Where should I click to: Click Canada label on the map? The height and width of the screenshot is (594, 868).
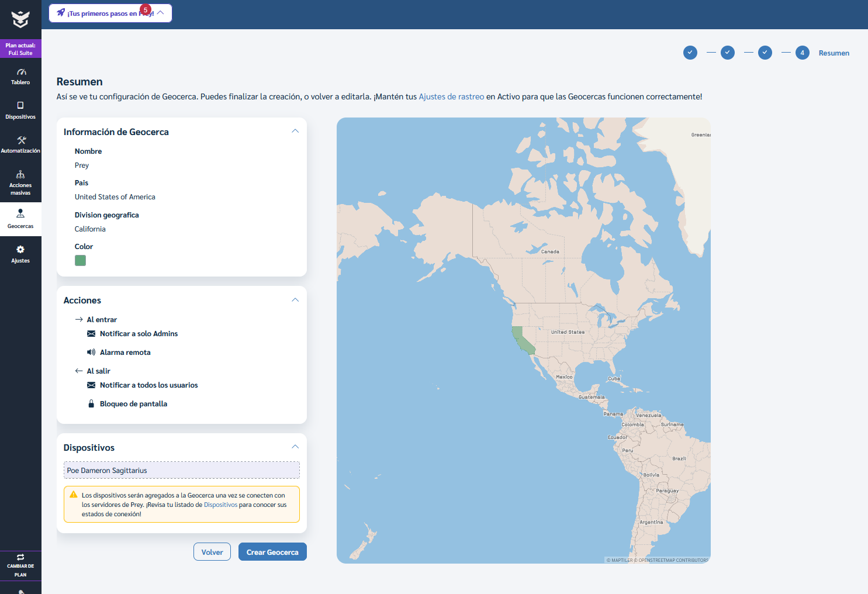pyautogui.click(x=550, y=252)
